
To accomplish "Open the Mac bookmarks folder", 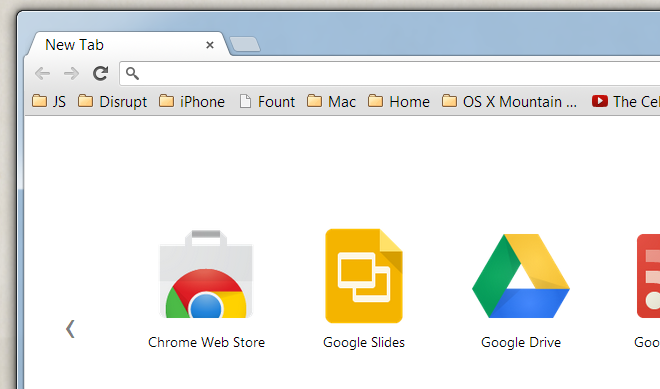I will point(331,101).
